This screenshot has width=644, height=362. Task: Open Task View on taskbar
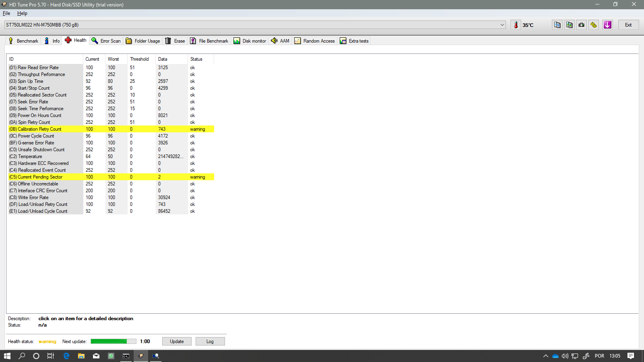[51, 356]
